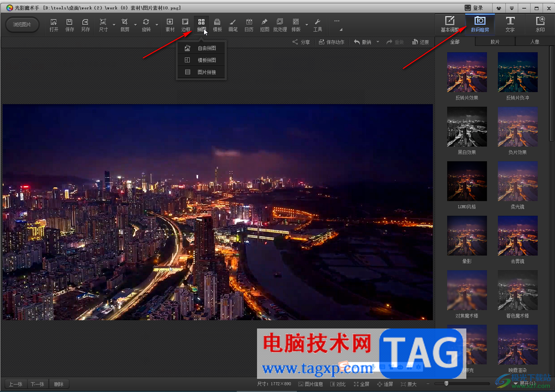Click the 删除 (Delete) button

[x=59, y=384]
